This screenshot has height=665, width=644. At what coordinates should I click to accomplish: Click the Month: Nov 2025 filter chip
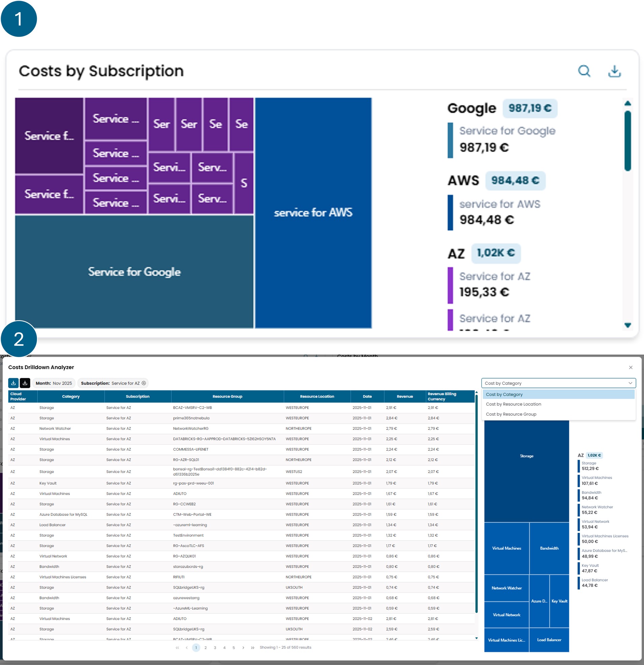coord(54,383)
